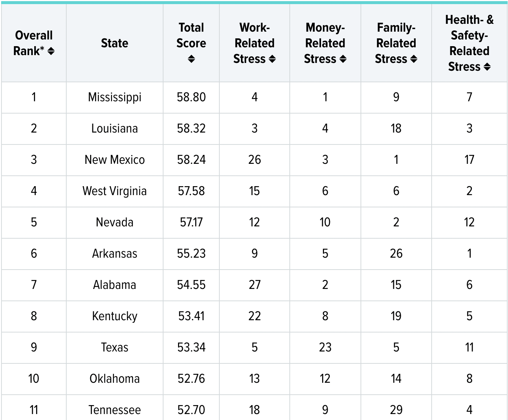Select the State column header
This screenshot has height=420, width=508.
pos(114,43)
